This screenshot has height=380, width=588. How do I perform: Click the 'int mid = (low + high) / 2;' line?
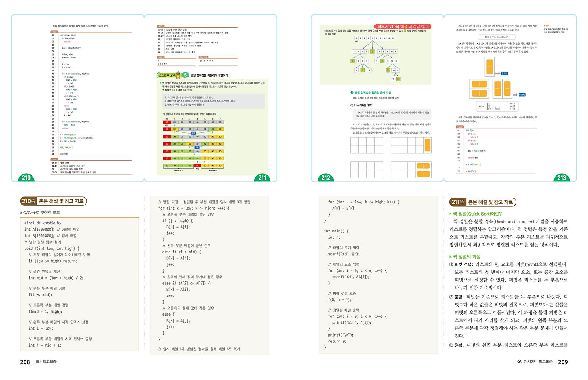tap(56, 278)
